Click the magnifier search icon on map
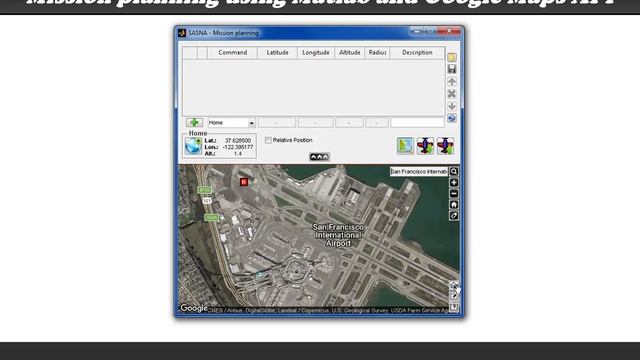The image size is (640, 360). coord(454,171)
